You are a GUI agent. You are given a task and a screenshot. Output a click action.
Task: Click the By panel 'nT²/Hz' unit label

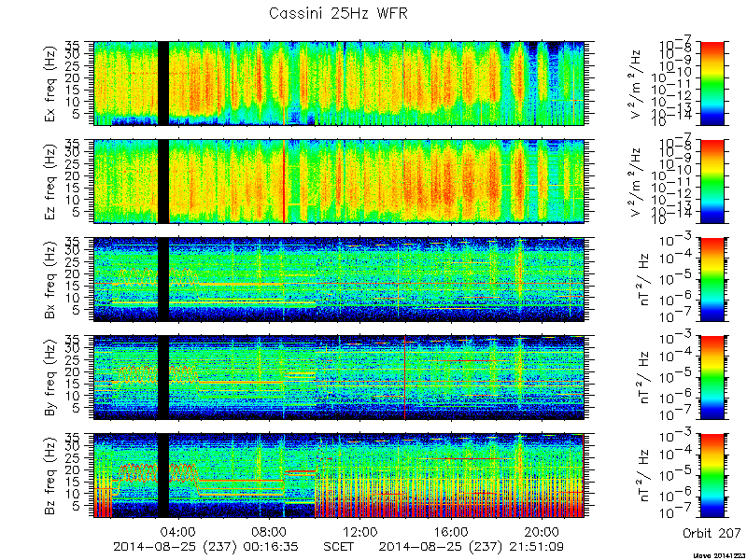(641, 378)
